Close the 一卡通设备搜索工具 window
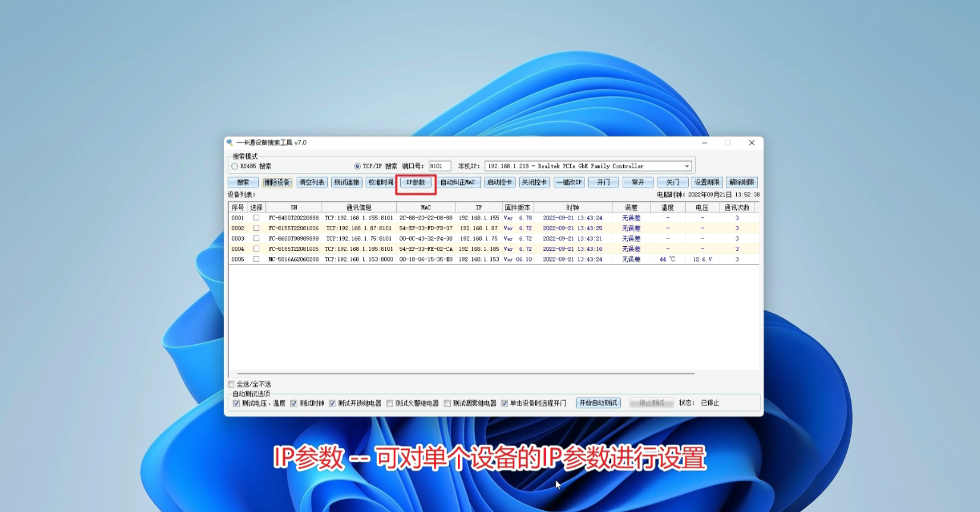 752,143
